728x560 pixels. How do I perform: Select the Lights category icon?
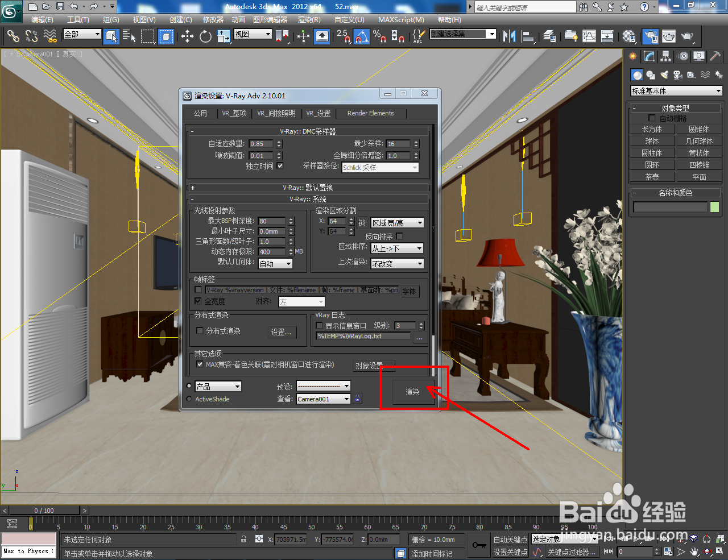[x=664, y=75]
